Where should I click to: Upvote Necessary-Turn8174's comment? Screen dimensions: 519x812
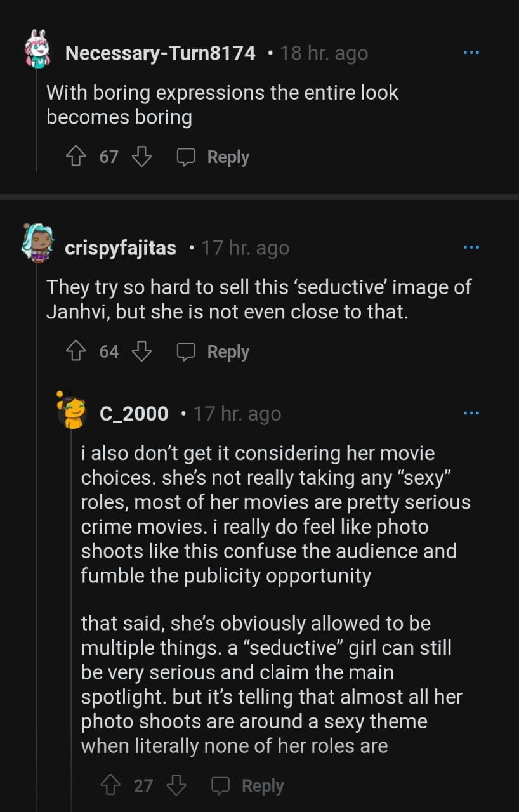coord(77,157)
